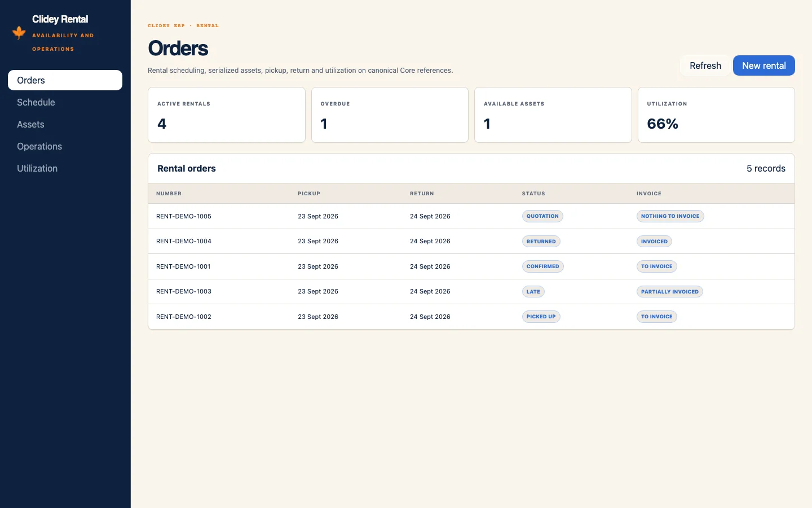812x508 pixels.
Task: Click the INVOICE column header
Action: 649,194
